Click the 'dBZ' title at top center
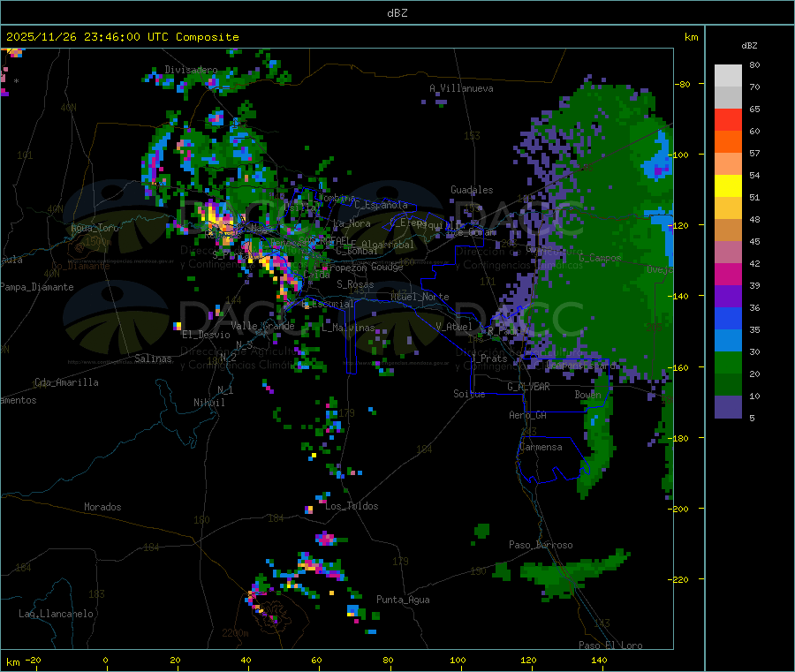This screenshot has width=795, height=672. click(x=397, y=13)
